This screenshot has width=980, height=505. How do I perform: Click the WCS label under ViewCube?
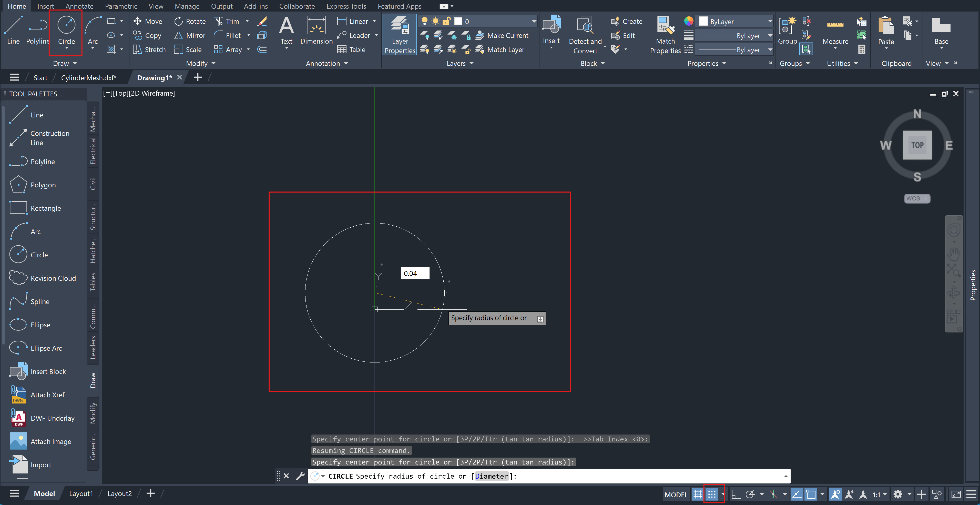coord(916,198)
